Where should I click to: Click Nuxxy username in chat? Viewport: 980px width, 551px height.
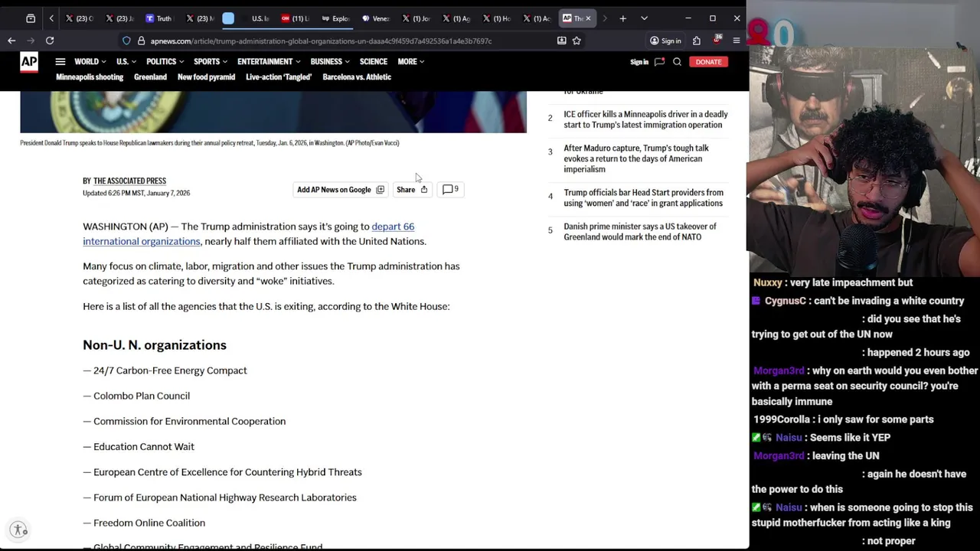[768, 282]
